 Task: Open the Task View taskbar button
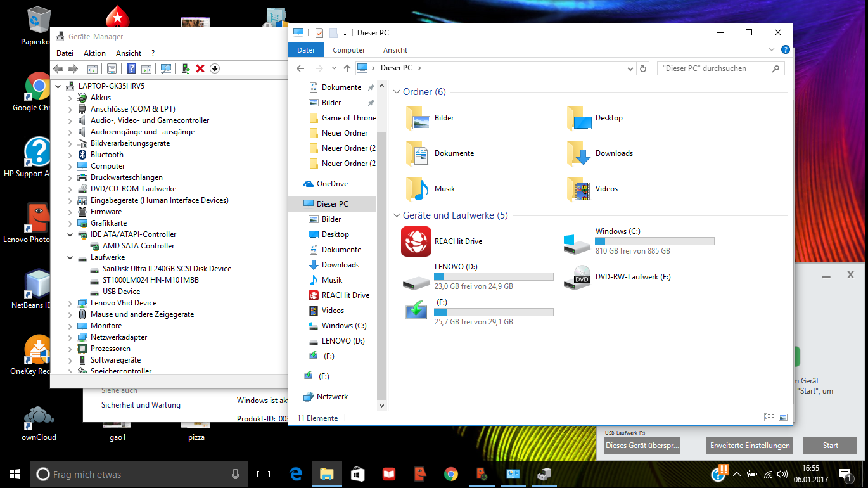click(x=264, y=474)
